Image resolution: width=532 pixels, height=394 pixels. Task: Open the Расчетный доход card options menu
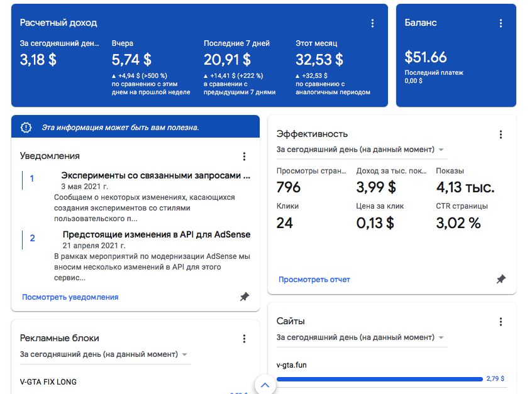372,23
